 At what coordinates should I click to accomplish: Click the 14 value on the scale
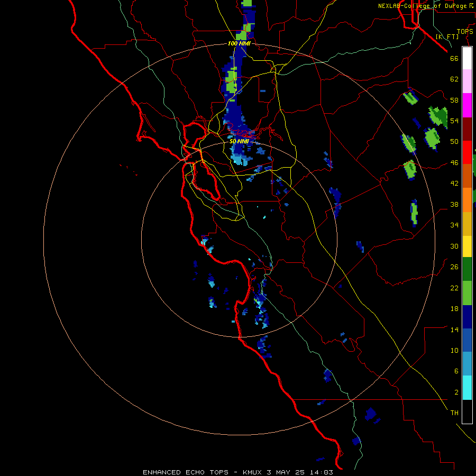pos(454,330)
